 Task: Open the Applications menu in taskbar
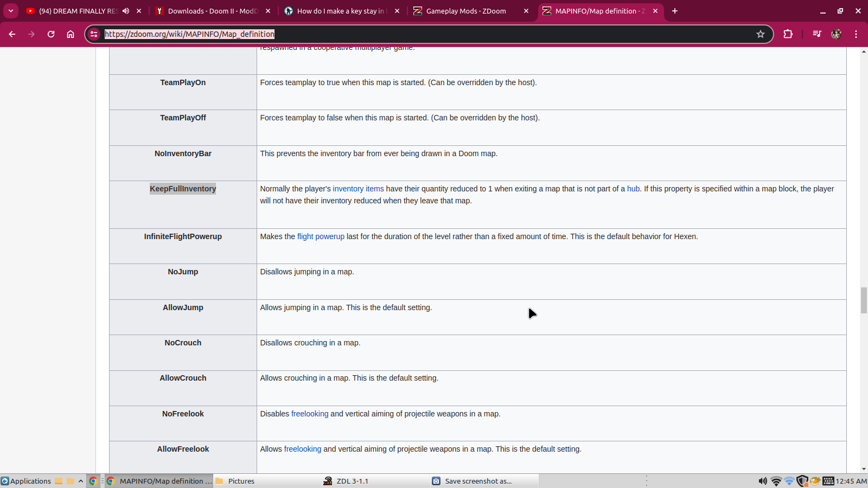pos(26,481)
